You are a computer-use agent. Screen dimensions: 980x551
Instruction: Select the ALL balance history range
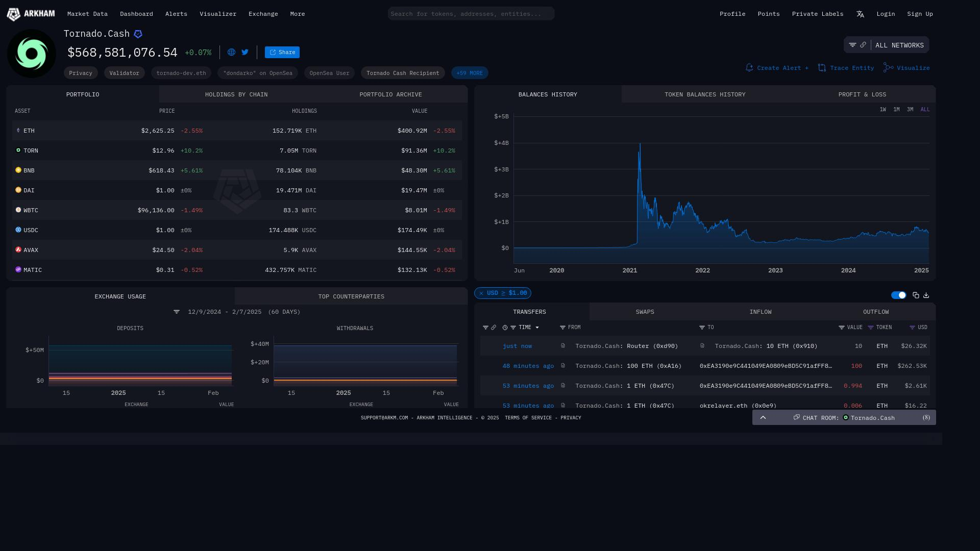coord(925,110)
